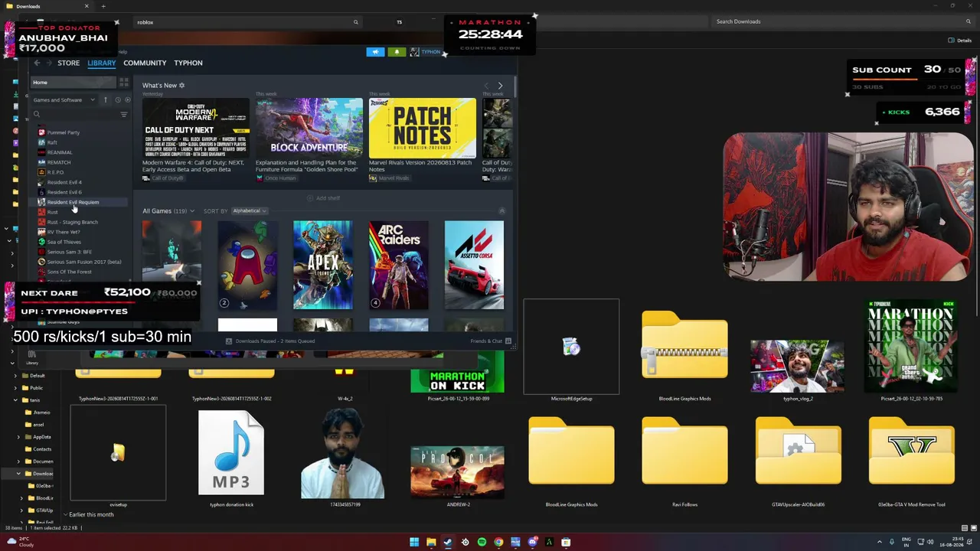Screen dimensions: 980x551
Task: Toggle the Details pane in File Explorer
Action: (960, 41)
